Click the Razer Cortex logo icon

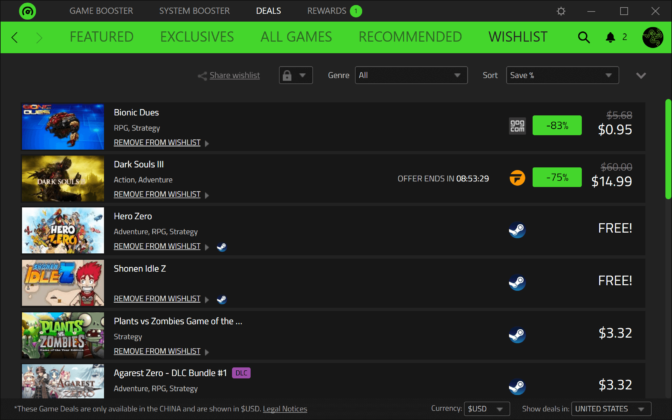[27, 11]
